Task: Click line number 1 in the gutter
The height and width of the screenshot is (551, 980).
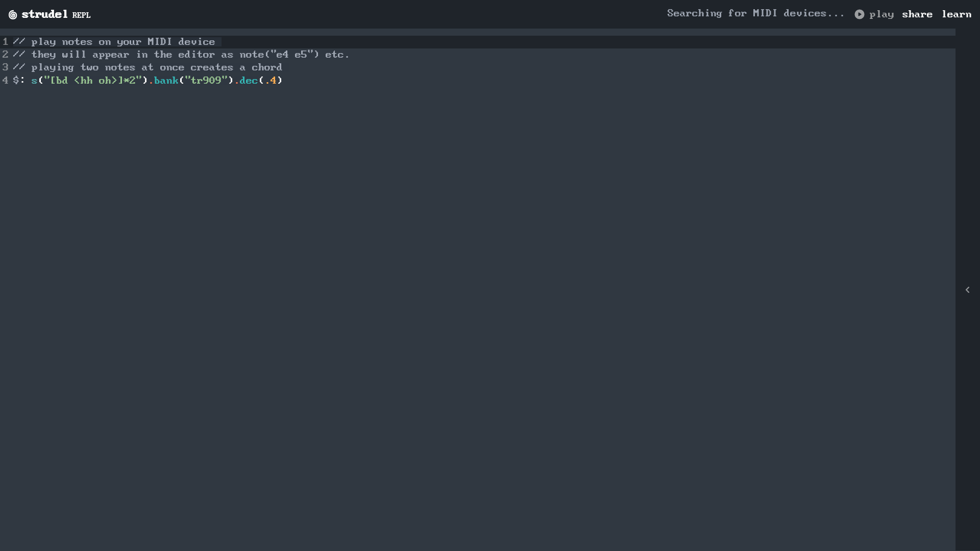Action: click(x=5, y=42)
